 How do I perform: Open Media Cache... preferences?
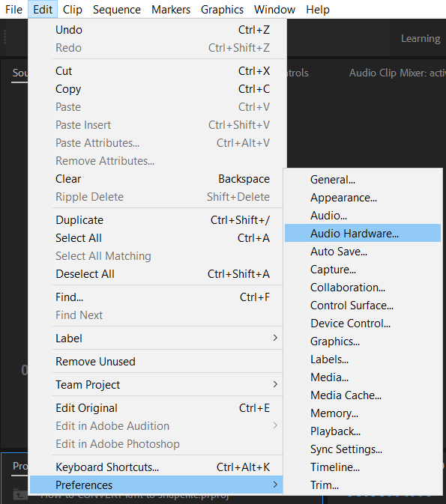tap(363, 395)
